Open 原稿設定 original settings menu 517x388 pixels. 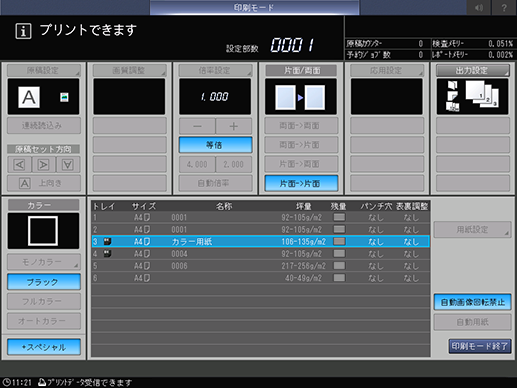click(44, 70)
